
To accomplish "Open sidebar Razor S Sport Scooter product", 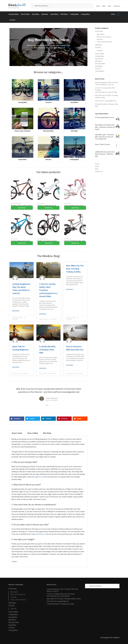I will [x=102, y=145].
